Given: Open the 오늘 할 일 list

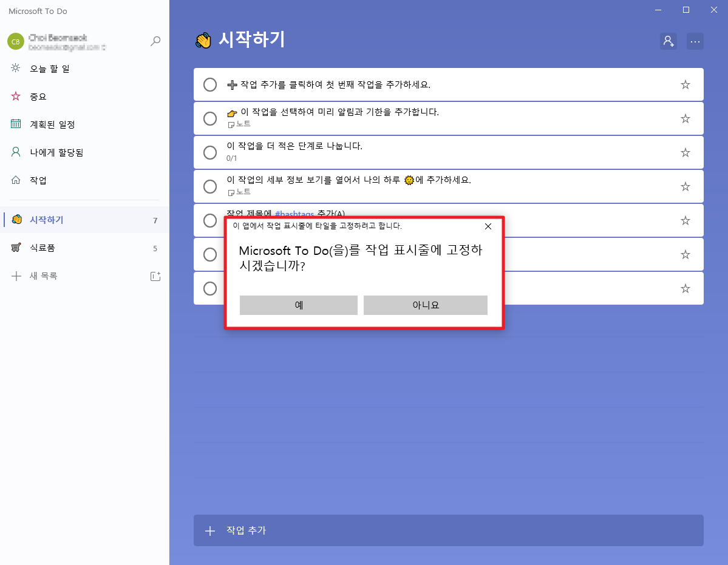Looking at the screenshot, I should tap(84, 69).
